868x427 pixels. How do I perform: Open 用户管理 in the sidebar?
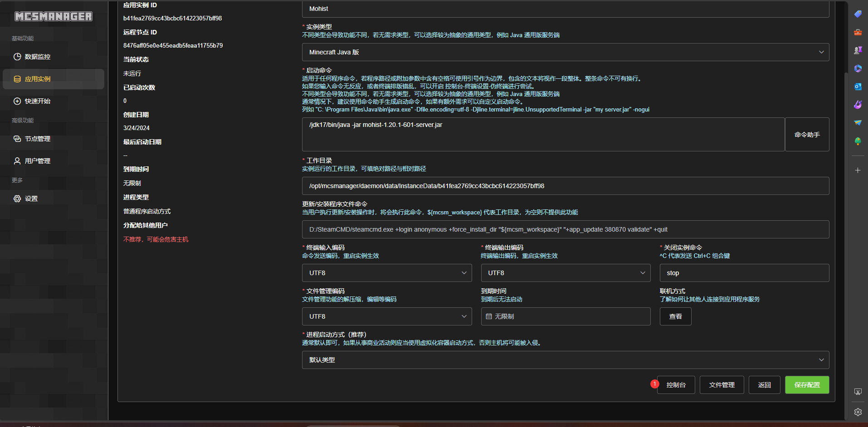pyautogui.click(x=54, y=161)
